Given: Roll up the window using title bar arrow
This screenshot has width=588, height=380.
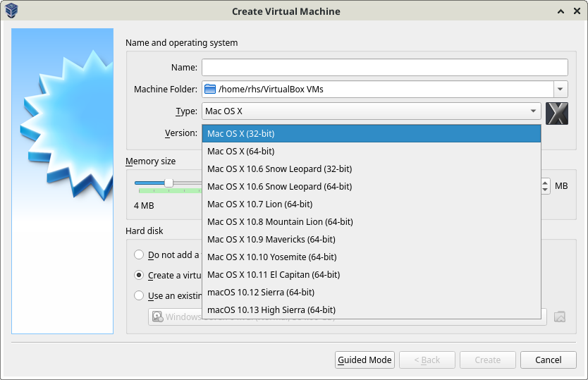Looking at the screenshot, I should 561,11.
